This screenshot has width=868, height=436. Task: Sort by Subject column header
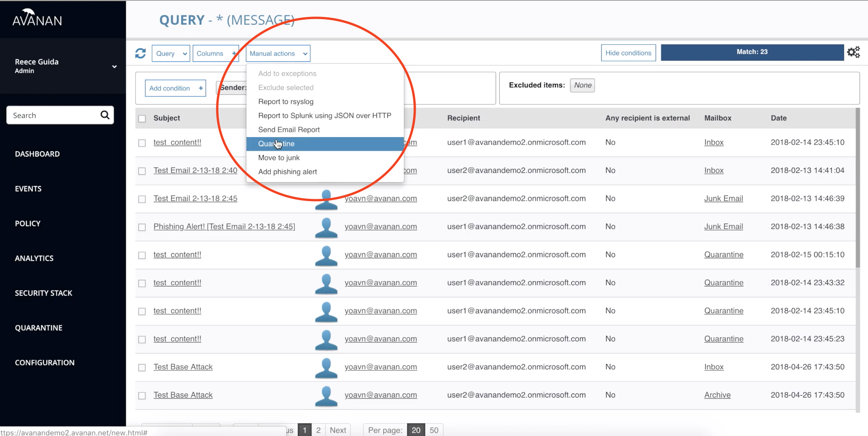coord(167,118)
